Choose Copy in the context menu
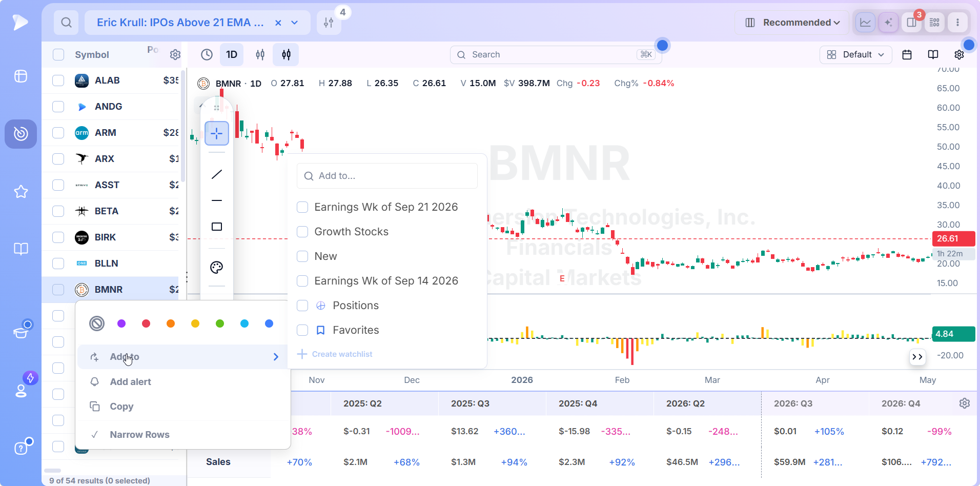 pos(182,407)
